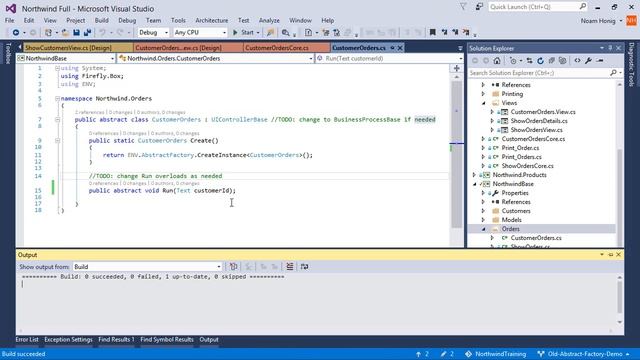Open the Run(Text customerId) member dropdown
Screen dimensions: 640x360
click(x=389, y=58)
